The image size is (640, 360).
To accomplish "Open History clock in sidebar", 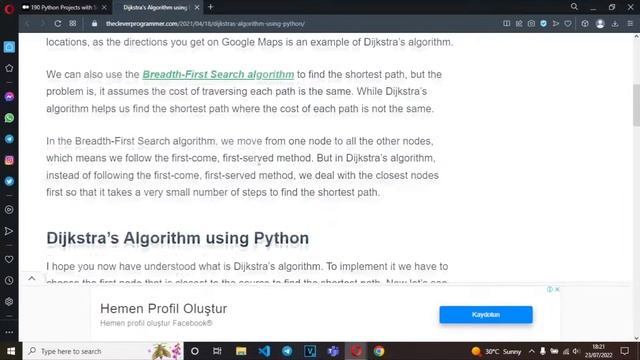I will click(9, 280).
